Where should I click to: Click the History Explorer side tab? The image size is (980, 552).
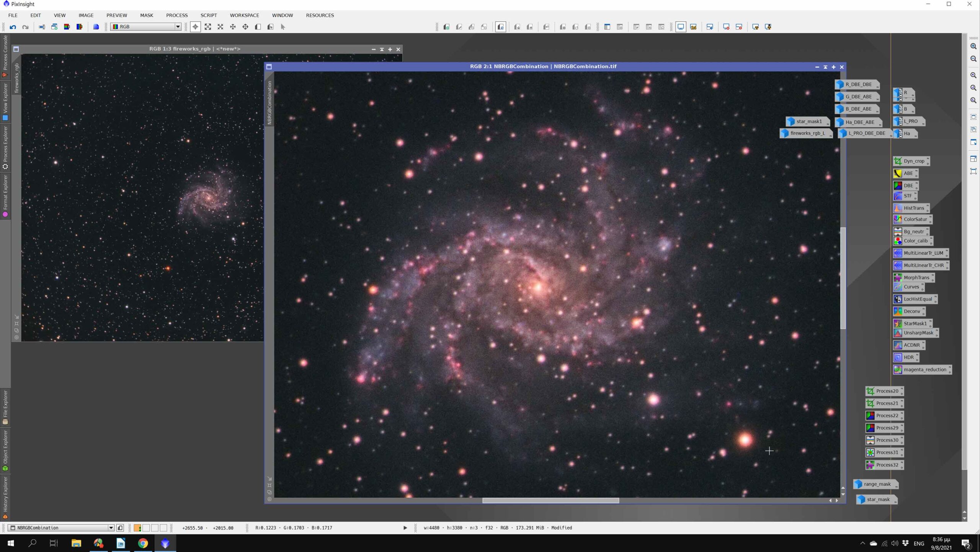point(5,496)
